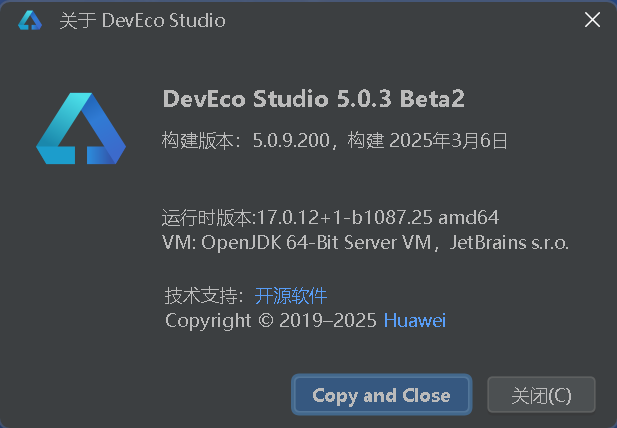Click the JetBrains s.r.o. vendor text
Image resolution: width=617 pixels, height=428 pixels.
pos(510,242)
